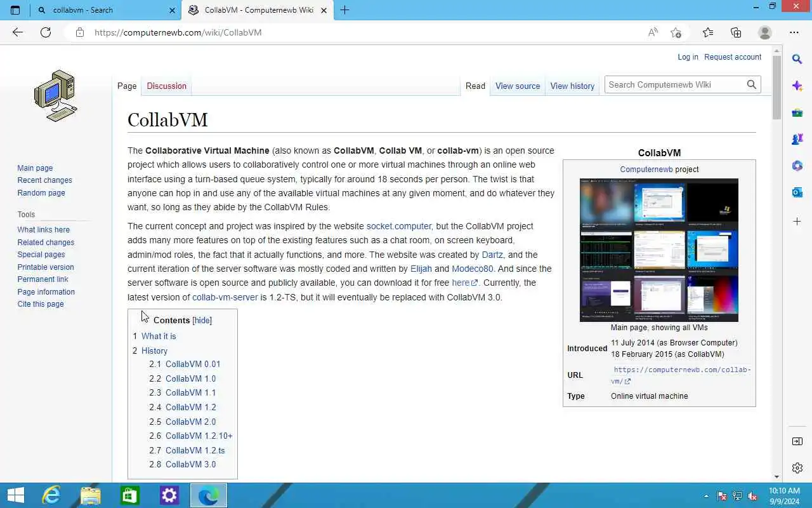The width and height of the screenshot is (812, 508).
Task: Open What links here link
Action: point(44,230)
